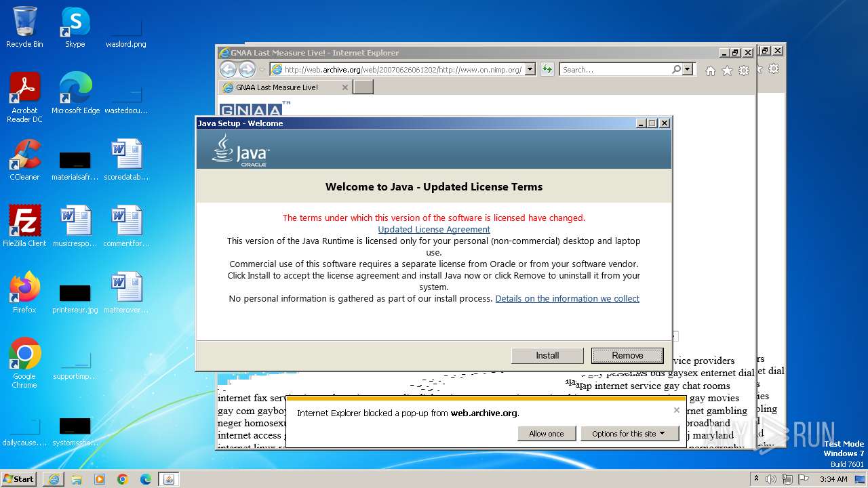This screenshot has height=488, width=868.
Task: Open a new blank tab
Action: click(363, 87)
